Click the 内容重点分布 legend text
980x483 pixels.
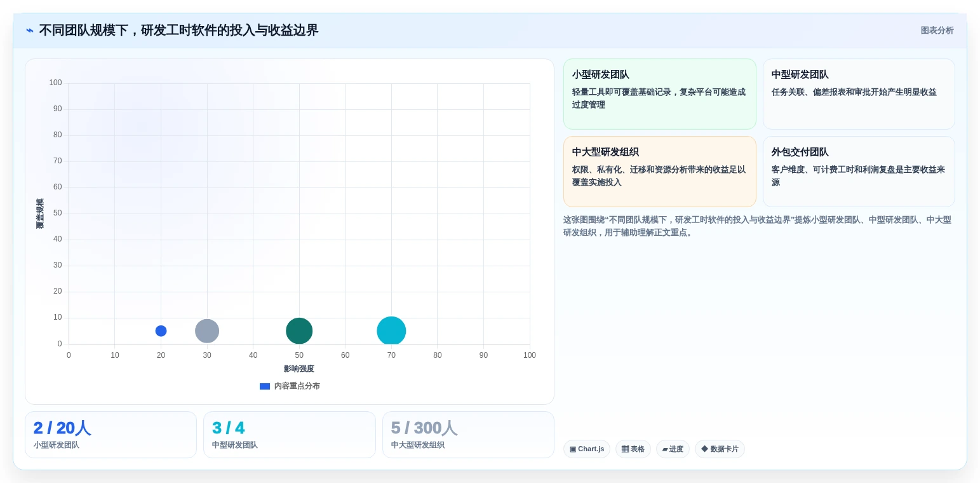[297, 386]
